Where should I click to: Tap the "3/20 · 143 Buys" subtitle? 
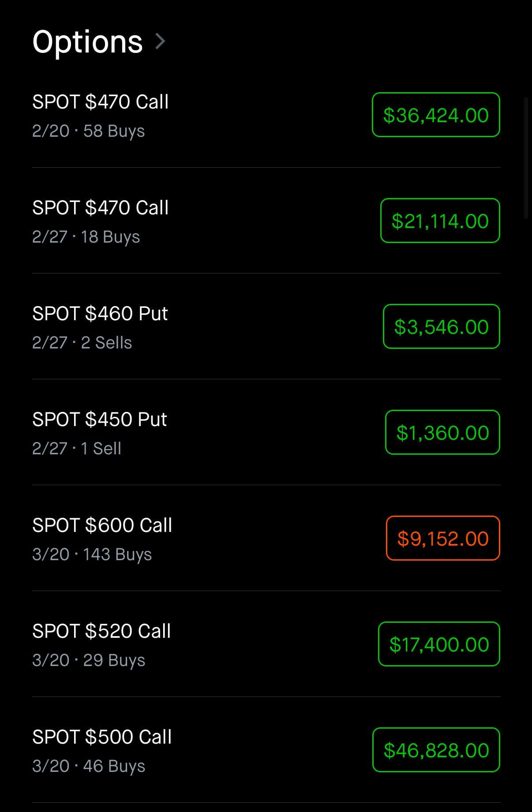[x=92, y=554]
